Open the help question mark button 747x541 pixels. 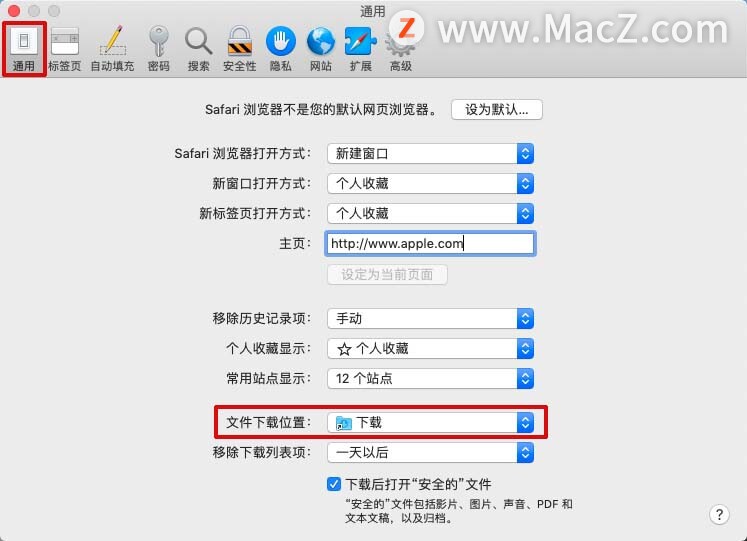(719, 514)
